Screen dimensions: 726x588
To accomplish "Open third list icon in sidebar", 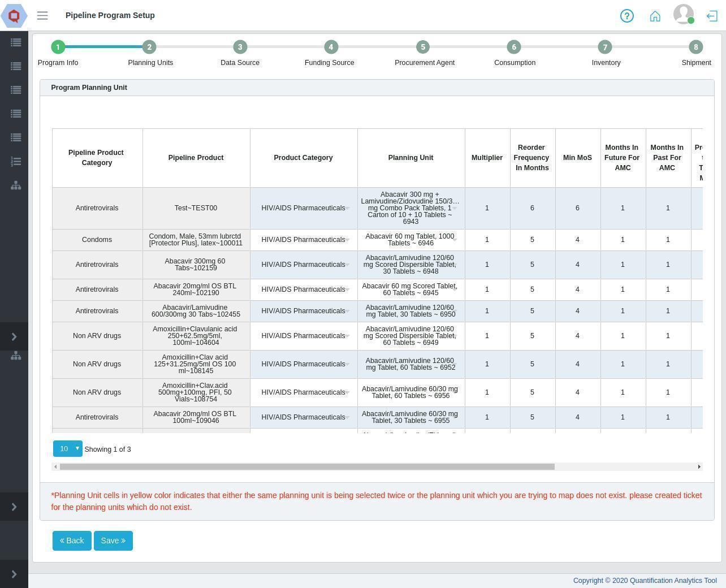I will tap(16, 90).
